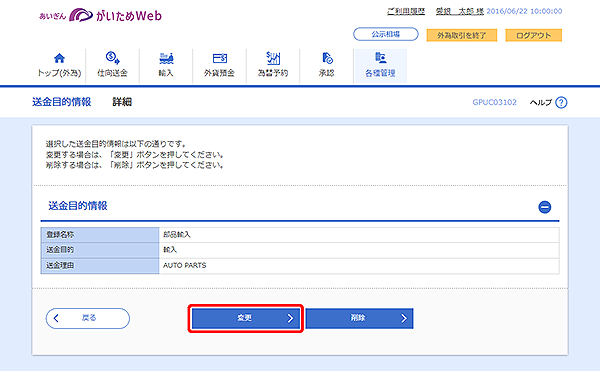Click the AUTO PARTS value cell
The image size is (600, 371).
359,265
